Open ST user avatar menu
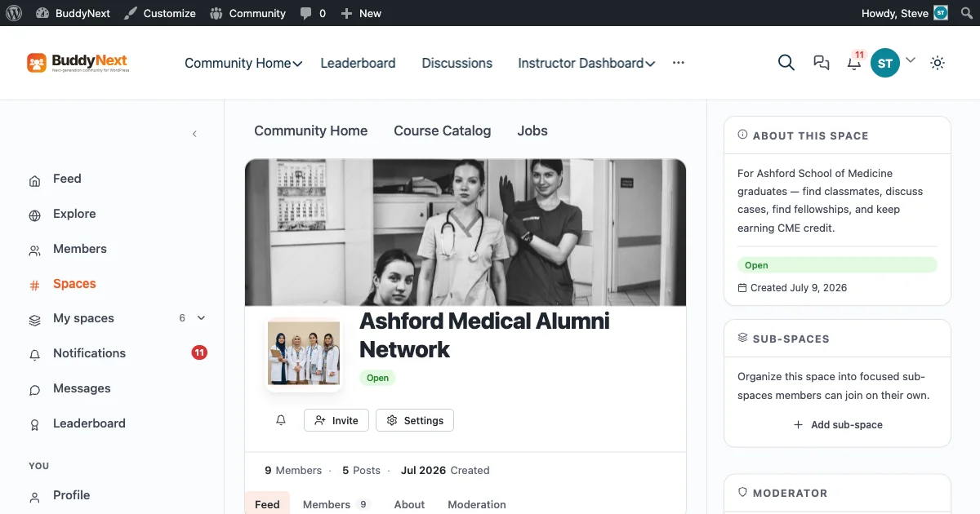Screen dimensions: 980x514 tap(885, 63)
